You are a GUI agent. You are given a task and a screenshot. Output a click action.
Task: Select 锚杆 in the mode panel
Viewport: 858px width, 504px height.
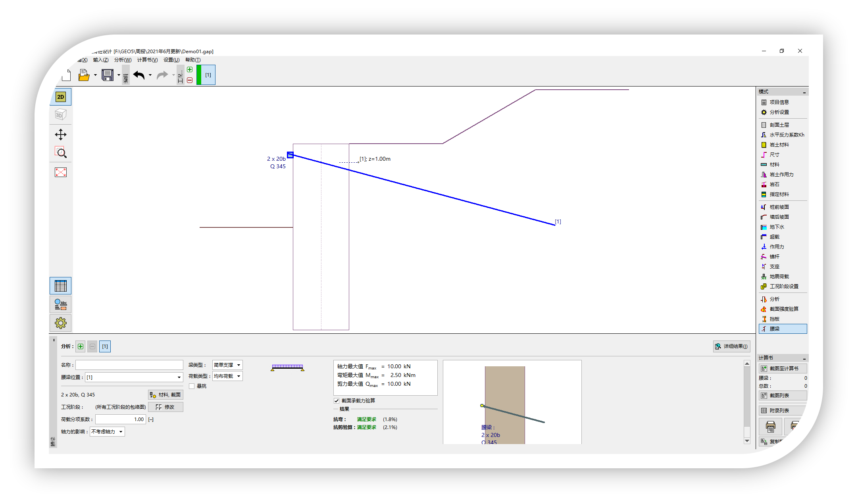774,257
